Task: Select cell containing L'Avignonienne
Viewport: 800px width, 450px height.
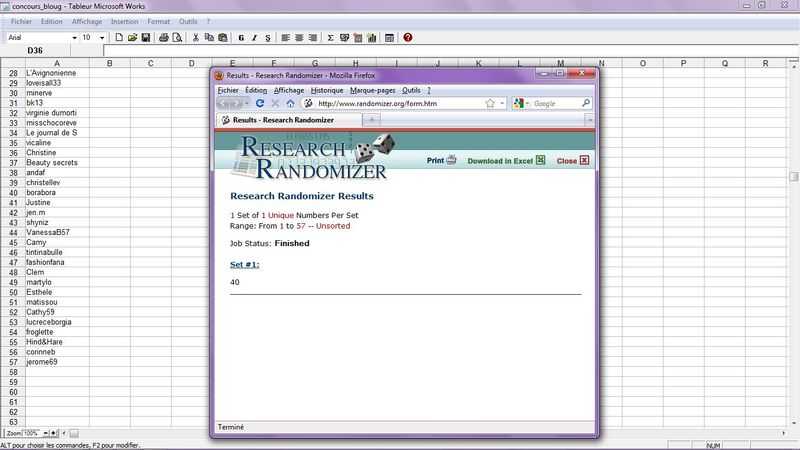Action: coord(57,73)
